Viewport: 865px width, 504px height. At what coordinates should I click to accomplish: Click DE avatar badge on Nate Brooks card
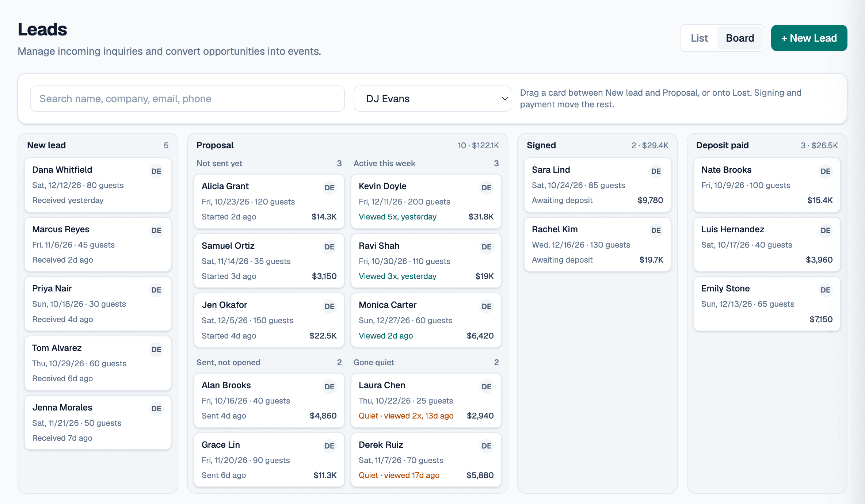point(826,171)
